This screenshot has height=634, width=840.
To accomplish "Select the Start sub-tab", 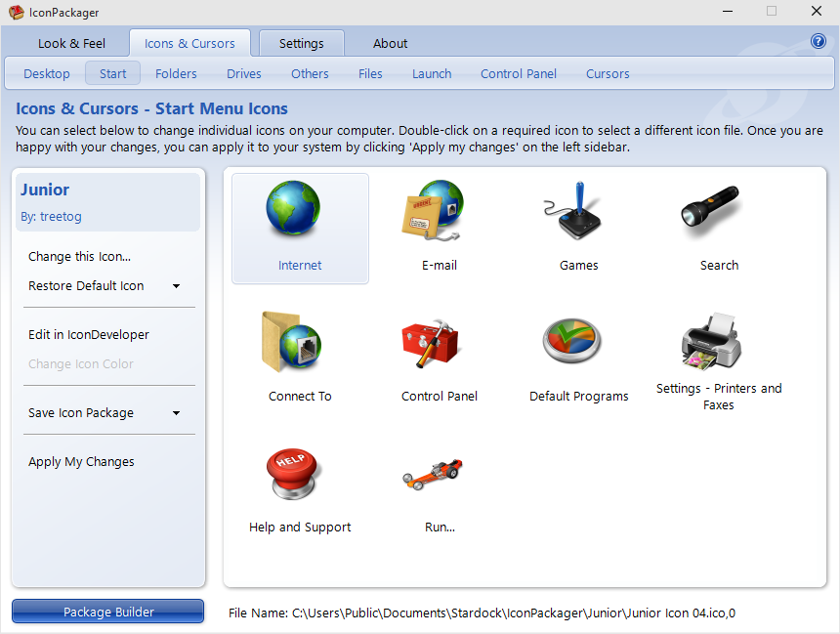I will point(113,73).
